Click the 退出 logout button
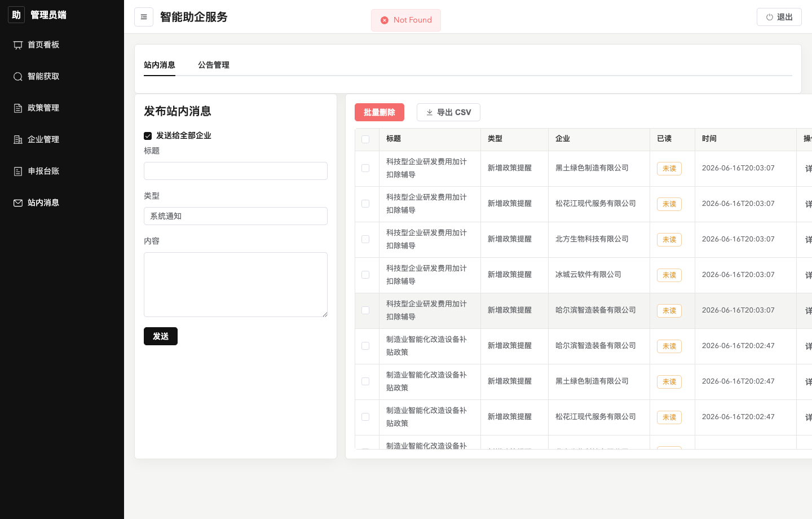This screenshot has width=812, height=519. [x=779, y=17]
